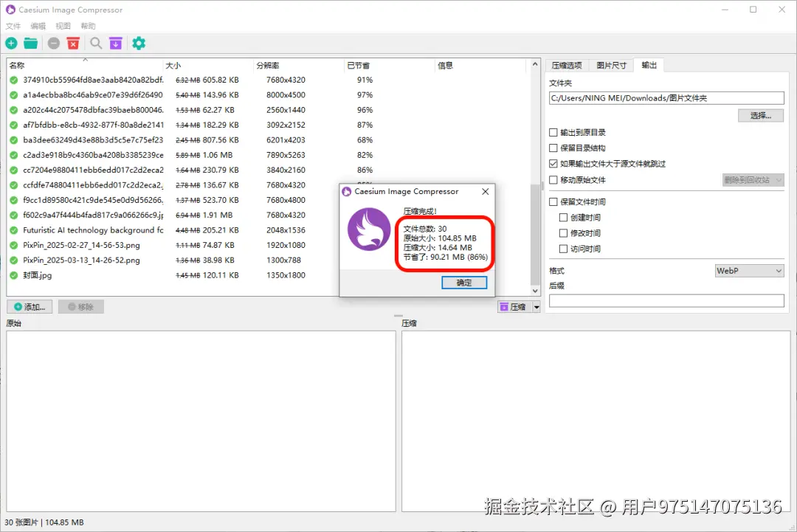This screenshot has width=797, height=532.
Task: Click the 移除 button
Action: pos(81,307)
